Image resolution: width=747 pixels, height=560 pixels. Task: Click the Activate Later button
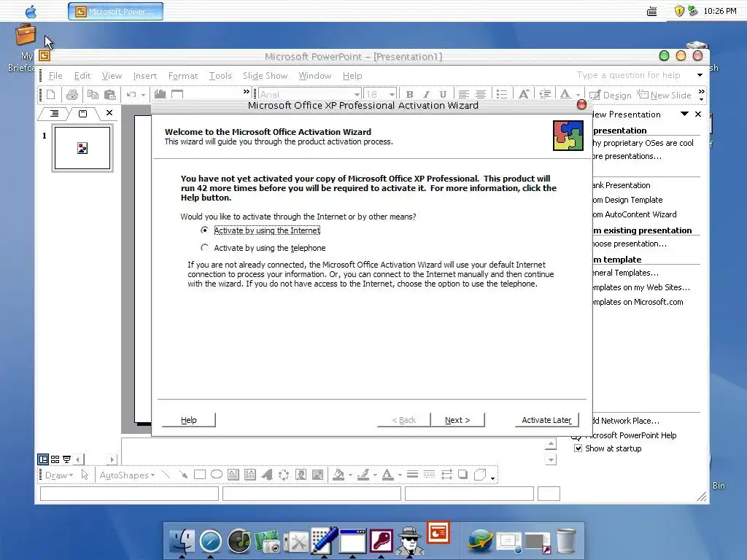(547, 420)
